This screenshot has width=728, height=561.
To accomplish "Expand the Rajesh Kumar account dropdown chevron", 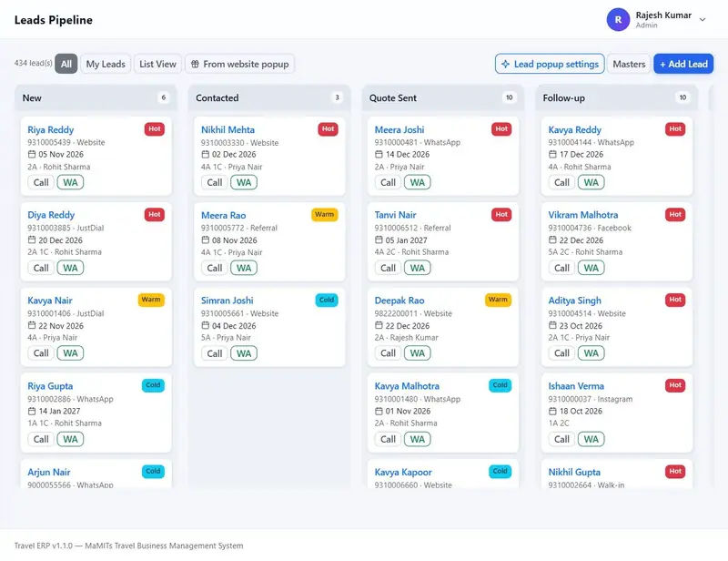I will 703,19.
